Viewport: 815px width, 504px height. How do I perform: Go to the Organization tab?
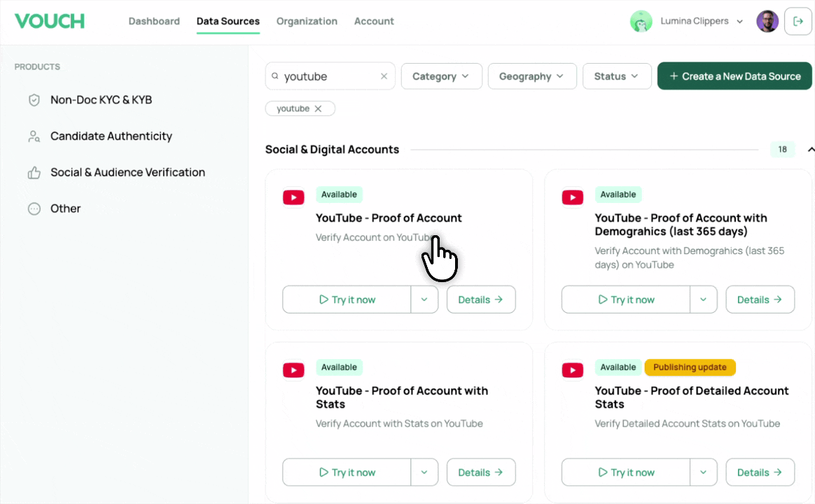pos(307,21)
